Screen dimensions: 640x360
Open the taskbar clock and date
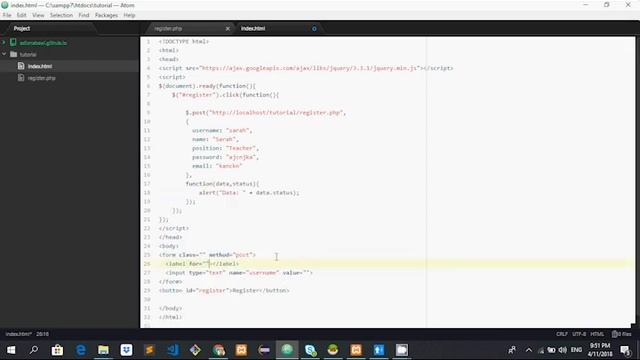(x=600, y=350)
